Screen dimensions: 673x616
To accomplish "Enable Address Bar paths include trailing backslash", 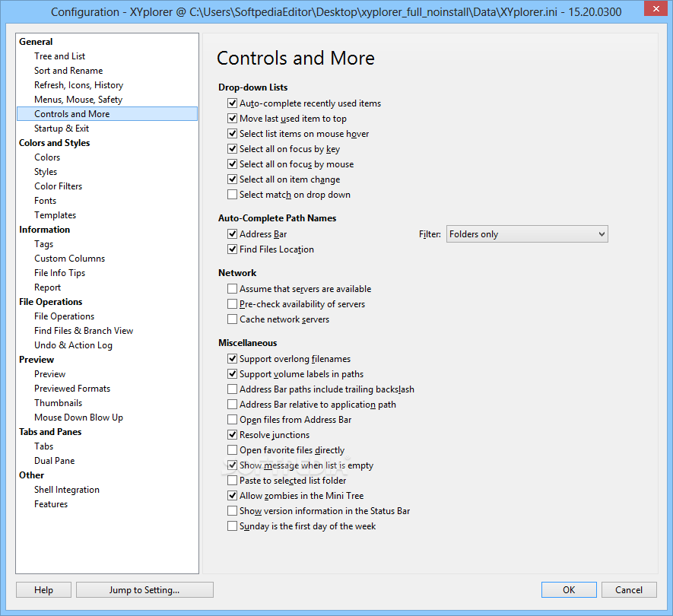I will click(232, 389).
